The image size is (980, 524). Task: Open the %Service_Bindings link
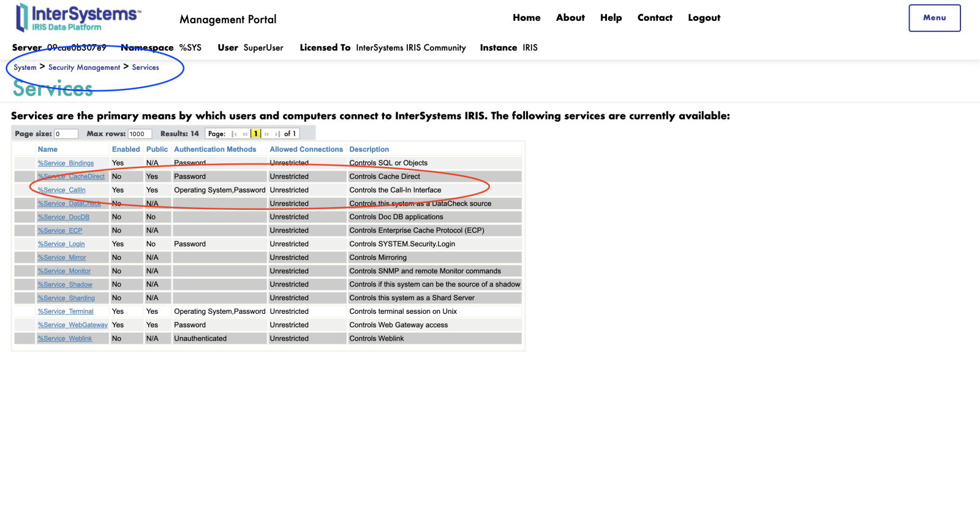tap(66, 163)
